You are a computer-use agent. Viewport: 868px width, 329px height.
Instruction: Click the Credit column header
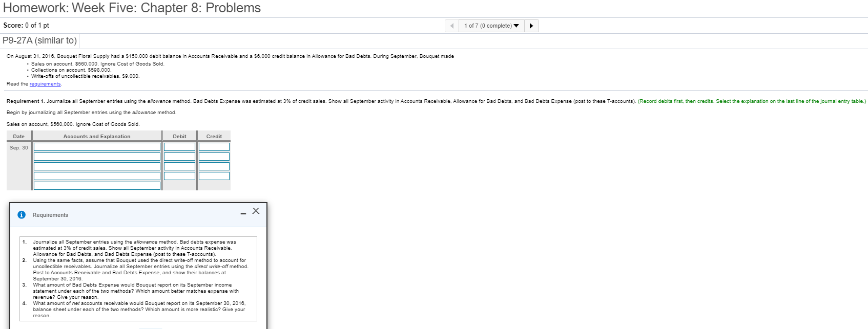(214, 137)
